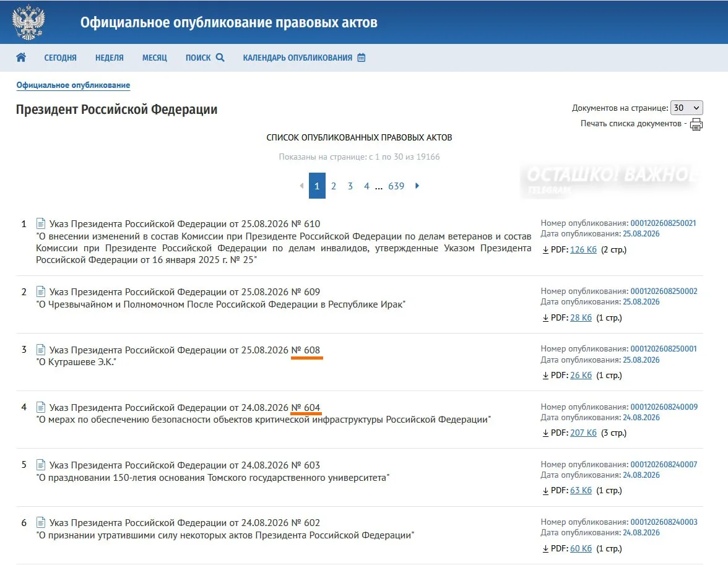
Task: Click the printer icon to print list
Action: pyautogui.click(x=696, y=124)
